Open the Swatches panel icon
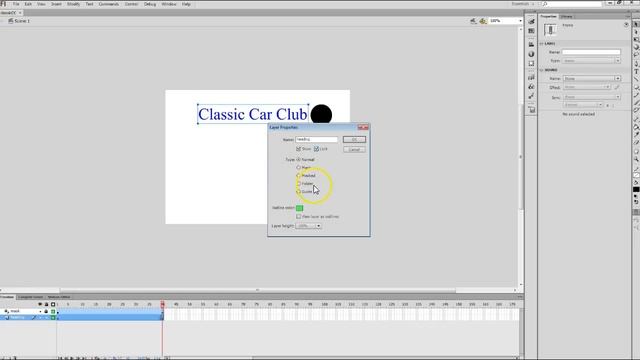The width and height of the screenshot is (640, 360). [531, 31]
